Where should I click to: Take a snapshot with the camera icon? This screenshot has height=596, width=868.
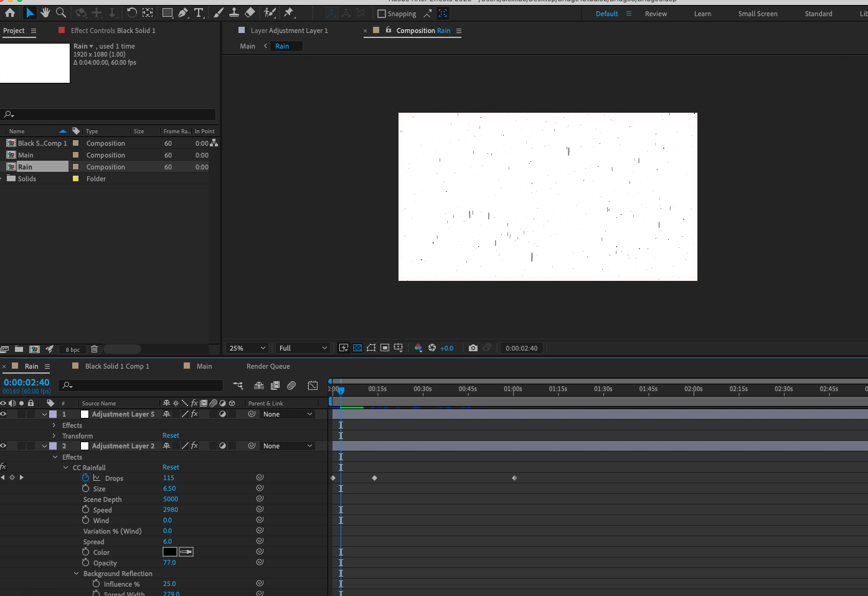(x=473, y=348)
